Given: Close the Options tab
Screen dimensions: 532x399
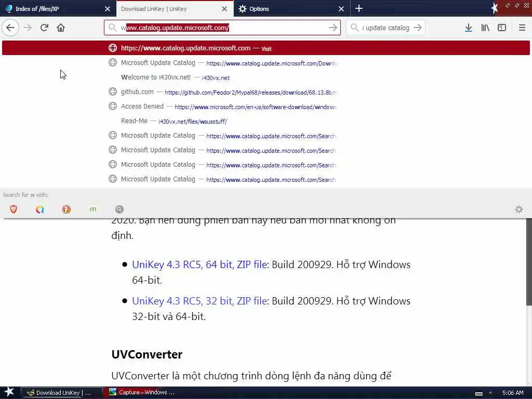Looking at the screenshot, I should [x=341, y=9].
